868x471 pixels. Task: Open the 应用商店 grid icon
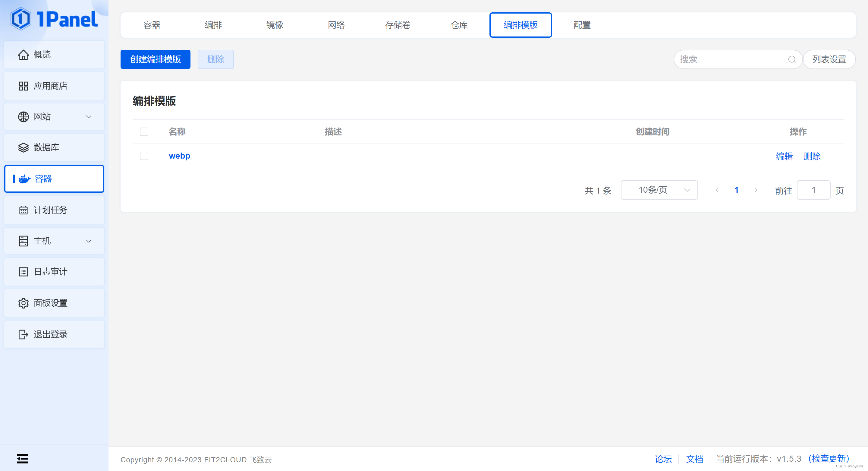[23, 86]
